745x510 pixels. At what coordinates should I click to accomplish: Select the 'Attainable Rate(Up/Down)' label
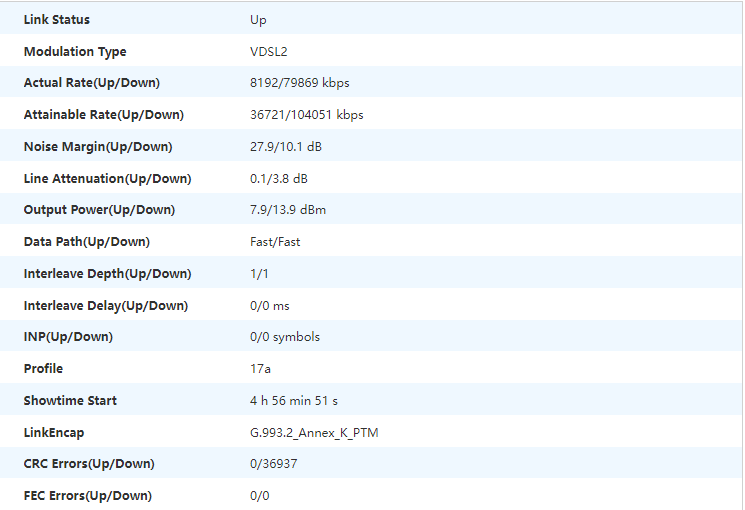tap(104, 115)
